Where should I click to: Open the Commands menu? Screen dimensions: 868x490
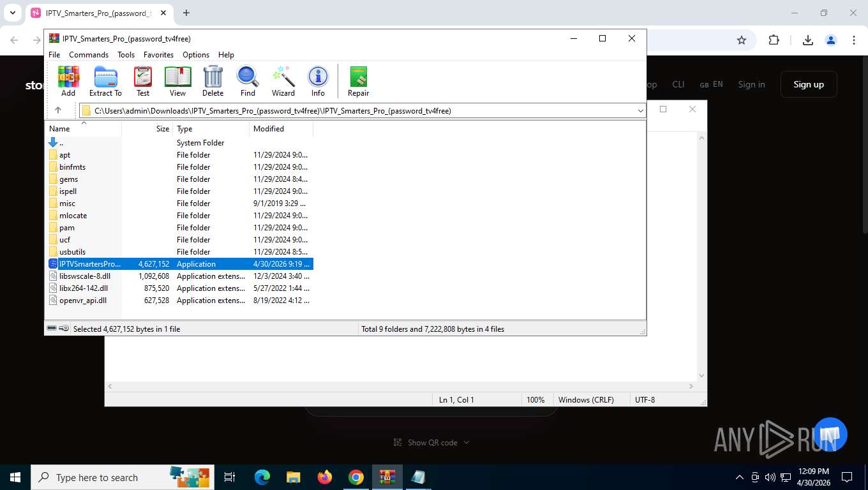pyautogui.click(x=89, y=55)
